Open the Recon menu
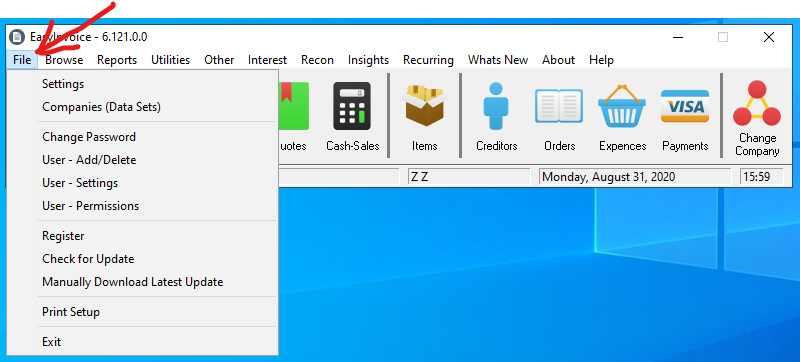Viewport: 800px width, 362px height. [x=317, y=60]
